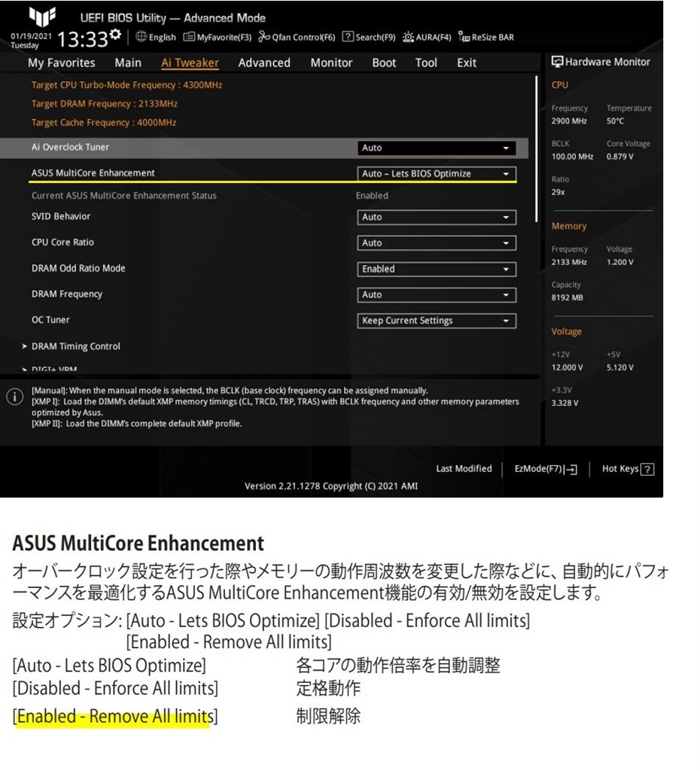This screenshot has width=700, height=771.
Task: Click the Hardware Monitor screen icon
Action: 557,62
